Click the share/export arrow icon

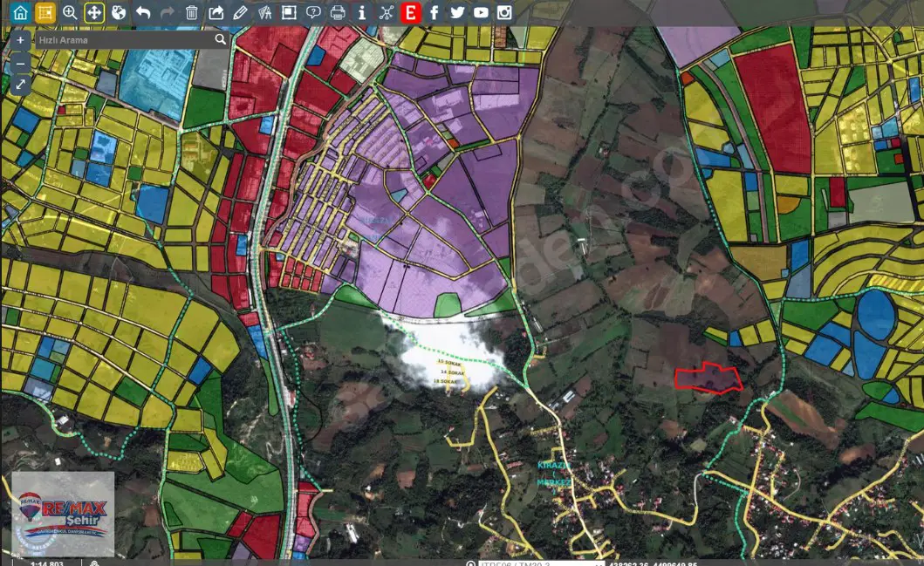point(216,12)
